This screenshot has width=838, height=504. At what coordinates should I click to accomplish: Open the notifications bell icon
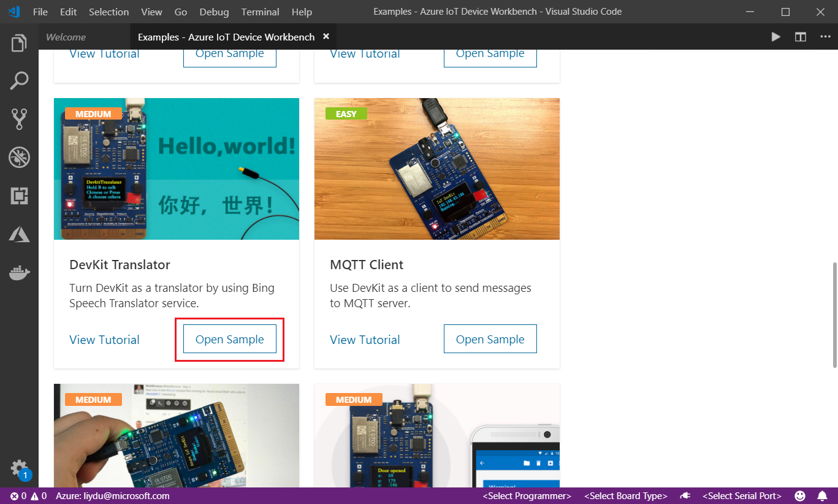tap(821, 495)
